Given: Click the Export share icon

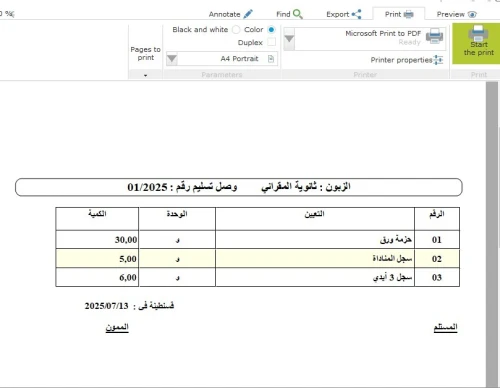Looking at the screenshot, I should (356, 14).
